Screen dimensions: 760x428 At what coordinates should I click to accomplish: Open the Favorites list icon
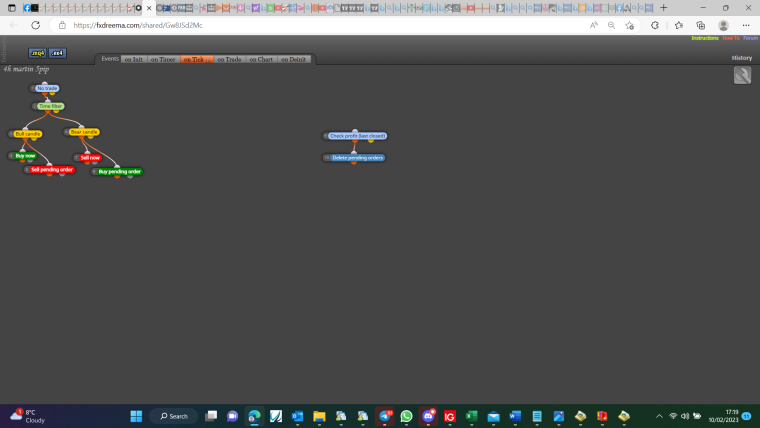679,25
